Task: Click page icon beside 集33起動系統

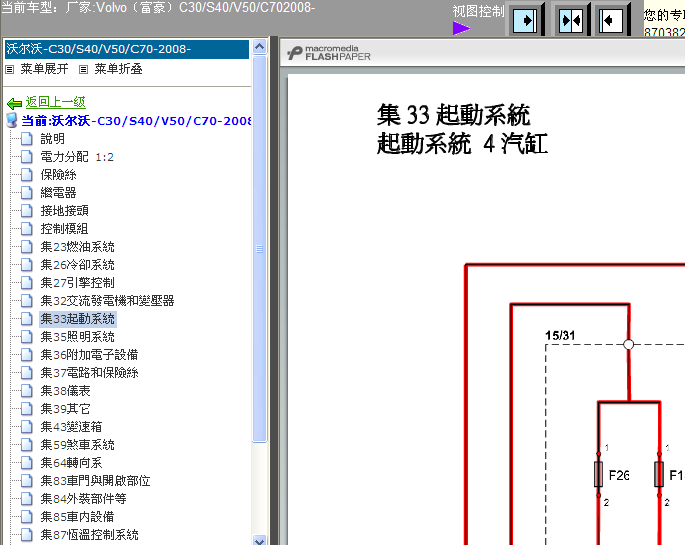Action: 27,319
